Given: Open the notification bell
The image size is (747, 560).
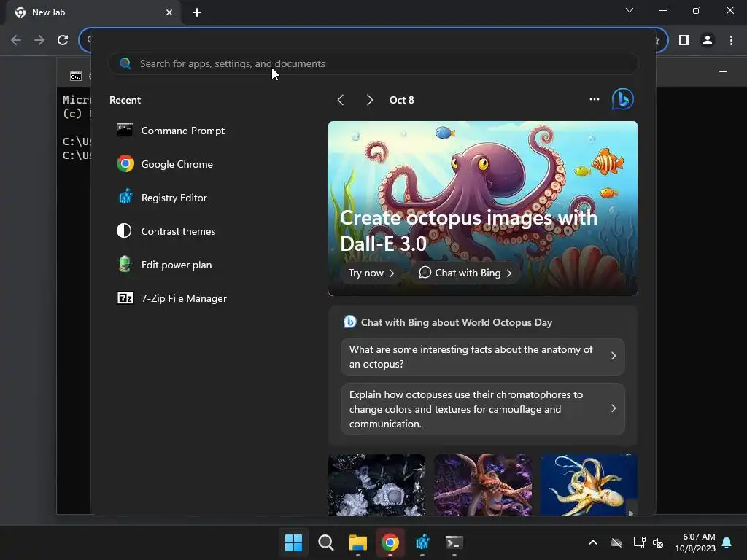Looking at the screenshot, I should 727,542.
